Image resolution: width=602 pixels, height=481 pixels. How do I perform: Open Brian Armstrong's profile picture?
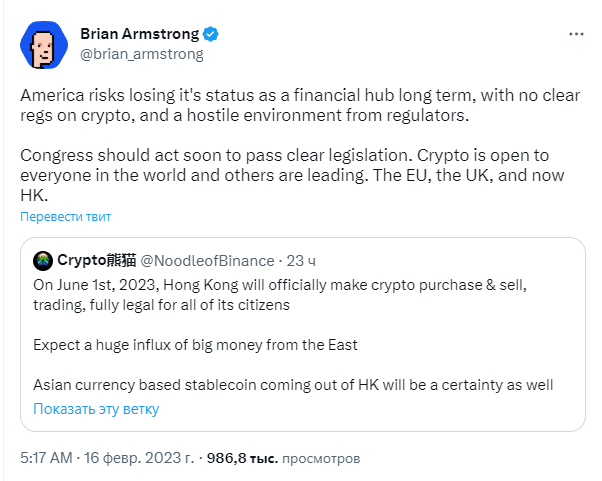[43, 44]
